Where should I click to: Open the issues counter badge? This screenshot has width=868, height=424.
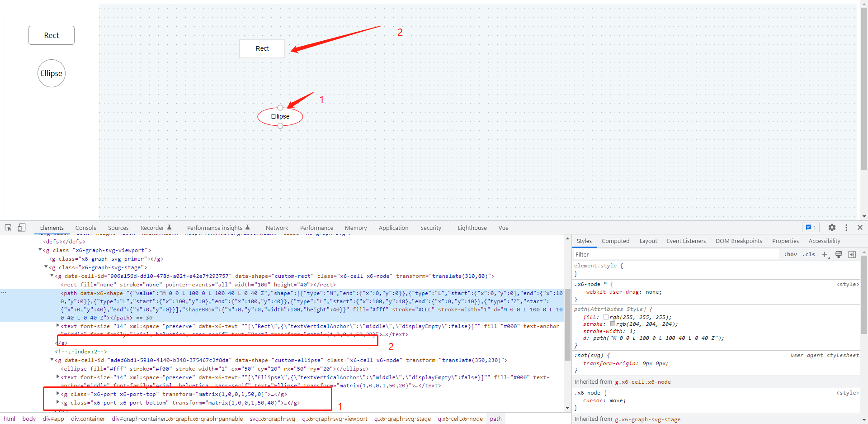point(811,228)
